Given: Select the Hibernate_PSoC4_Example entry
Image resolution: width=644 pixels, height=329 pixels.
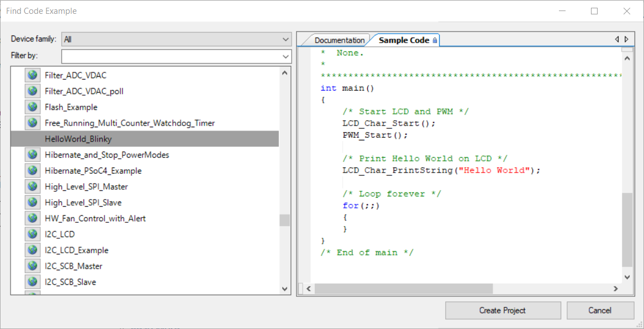Looking at the screenshot, I should pos(93,170).
